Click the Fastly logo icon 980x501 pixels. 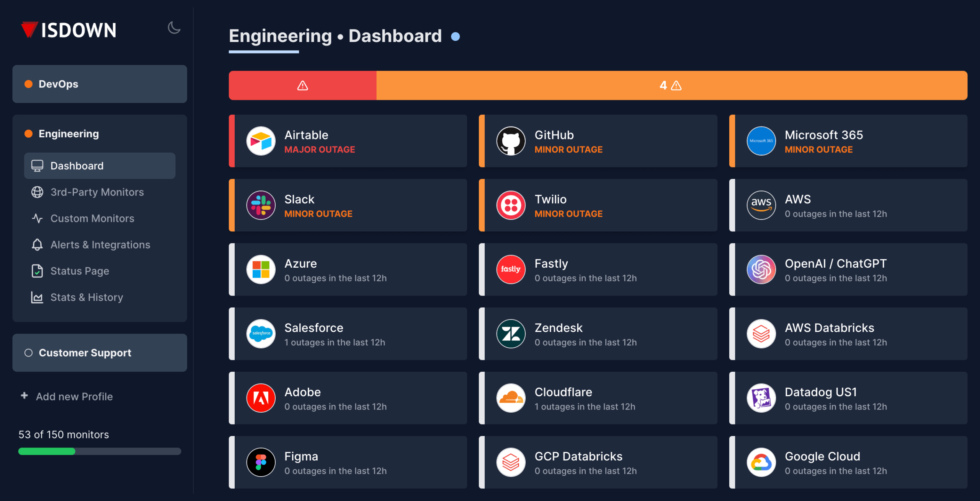pyautogui.click(x=511, y=270)
